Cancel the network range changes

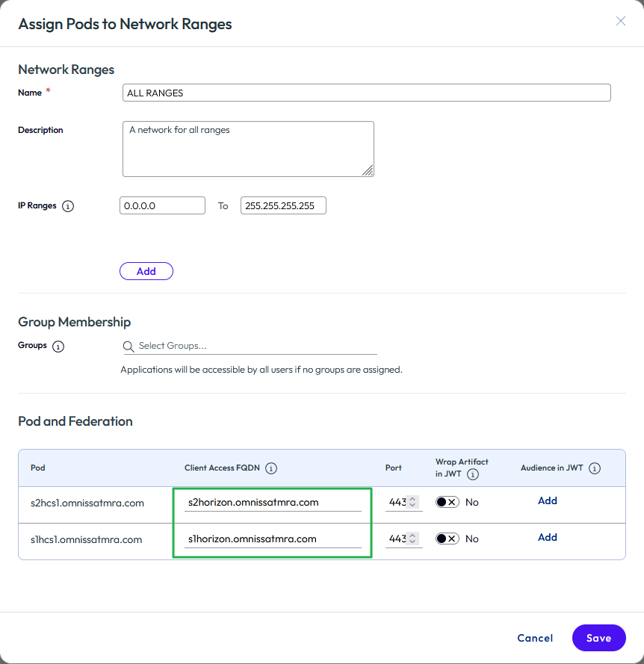click(535, 638)
